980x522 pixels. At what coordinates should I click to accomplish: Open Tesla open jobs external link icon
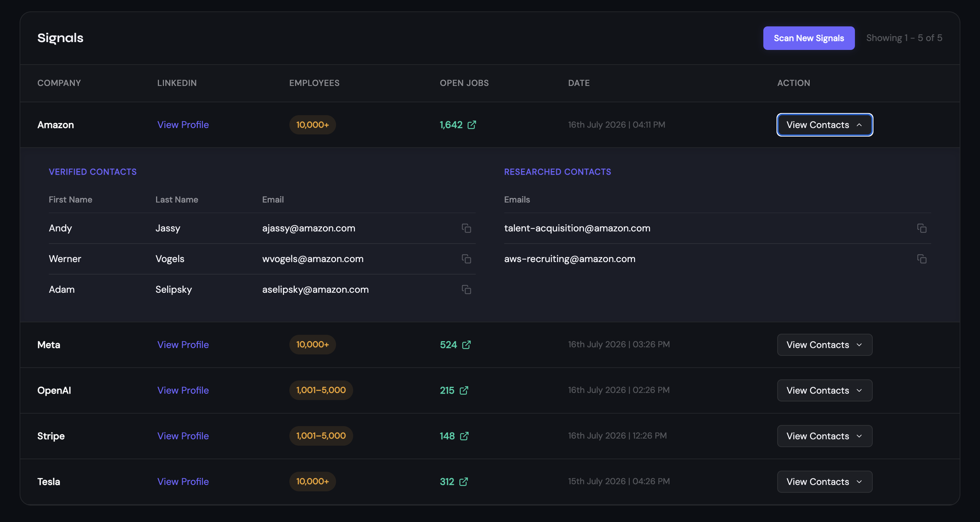pyautogui.click(x=463, y=482)
